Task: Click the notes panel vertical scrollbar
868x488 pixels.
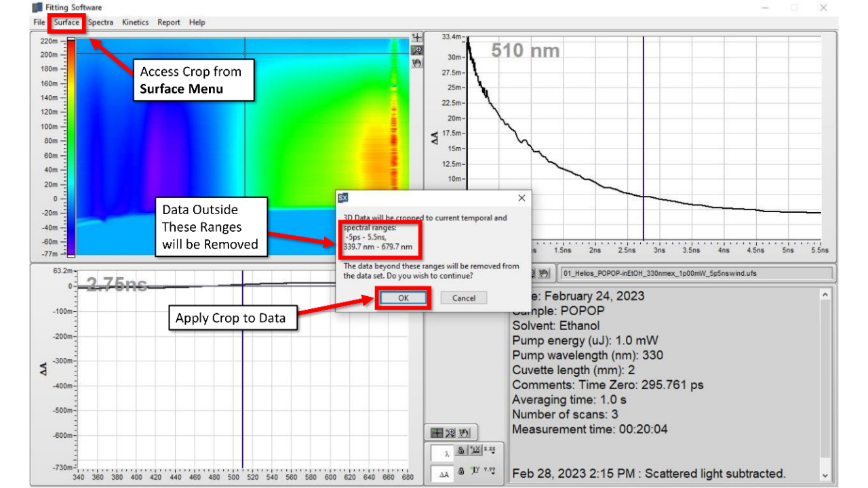Action: (825, 385)
